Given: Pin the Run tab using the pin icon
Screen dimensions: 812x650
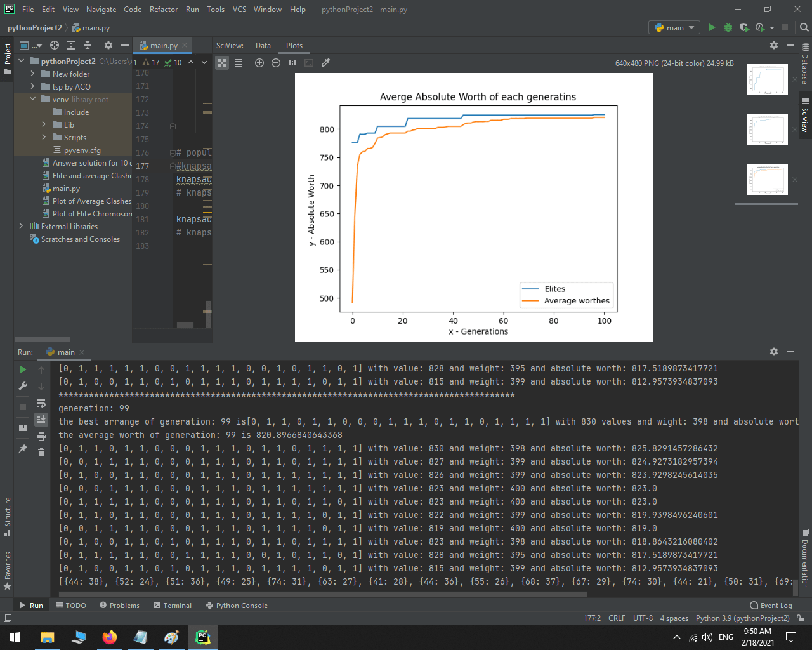Looking at the screenshot, I should click(23, 449).
